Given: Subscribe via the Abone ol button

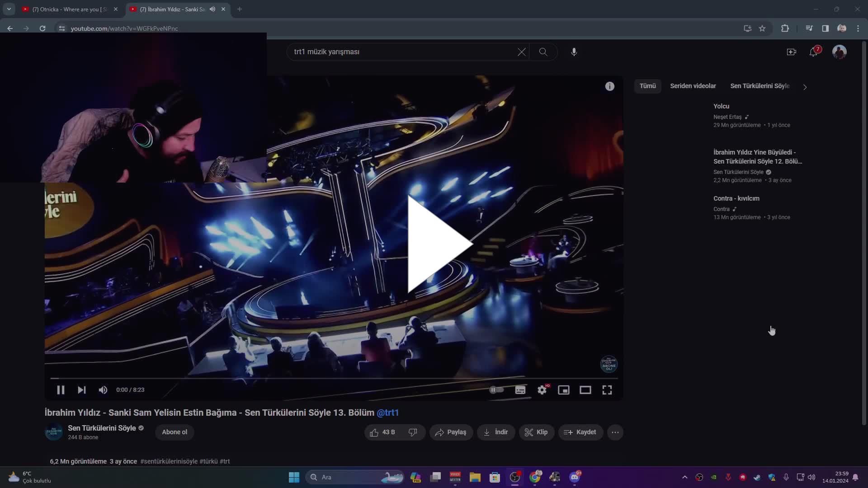Looking at the screenshot, I should (174, 432).
